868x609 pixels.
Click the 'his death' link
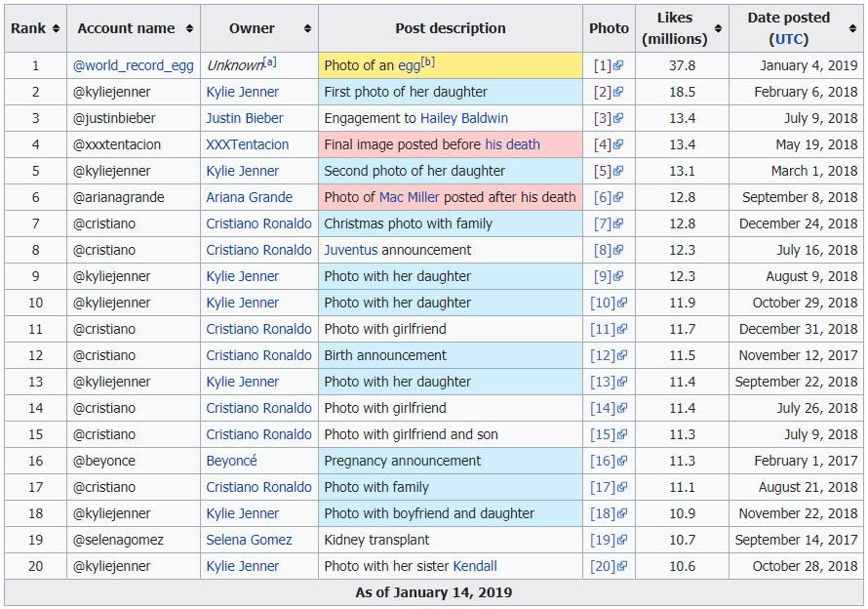click(x=513, y=144)
